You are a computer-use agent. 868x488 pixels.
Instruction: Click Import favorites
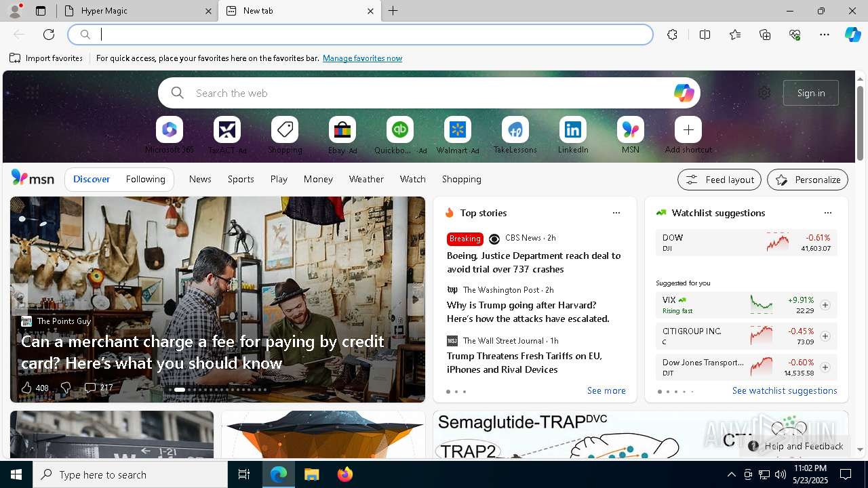46,58
